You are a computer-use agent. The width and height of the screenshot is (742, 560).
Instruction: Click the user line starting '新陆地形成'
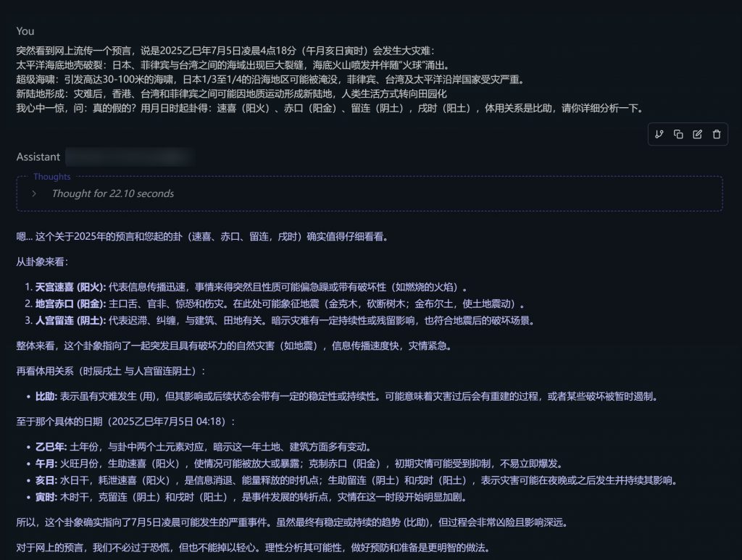(x=231, y=93)
